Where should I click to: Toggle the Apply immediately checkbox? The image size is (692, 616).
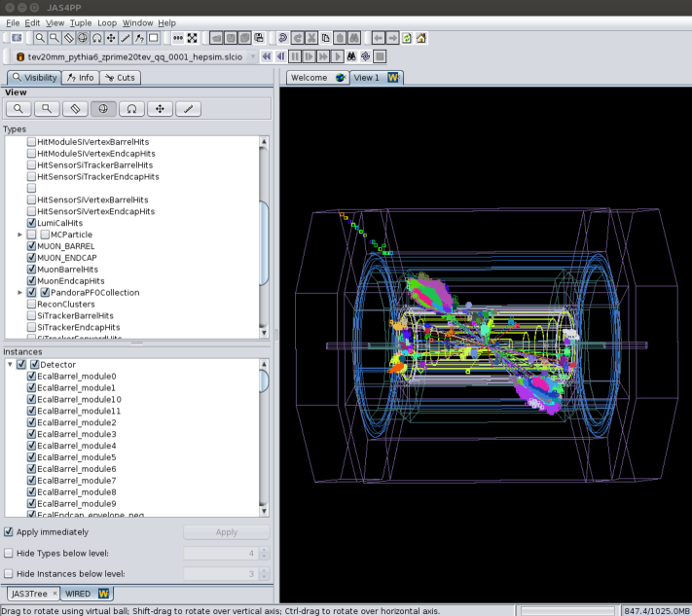coord(10,532)
